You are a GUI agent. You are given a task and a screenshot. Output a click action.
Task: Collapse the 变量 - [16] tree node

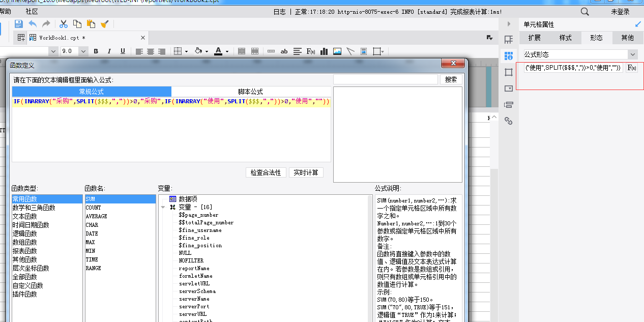[x=163, y=208]
